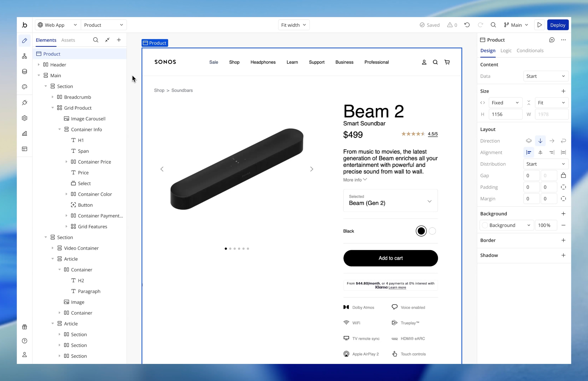The width and height of the screenshot is (588, 381).
Task: Open the template layout sidebar icon
Action: [x=24, y=149]
